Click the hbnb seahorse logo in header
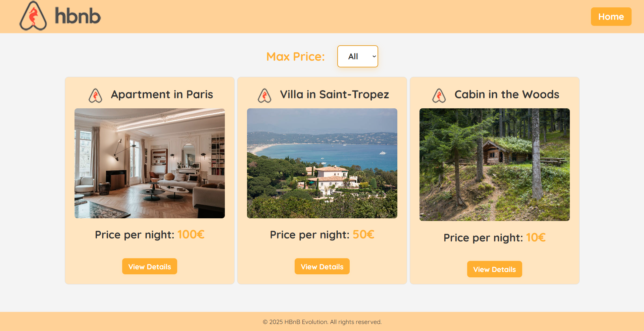 pyautogui.click(x=33, y=16)
